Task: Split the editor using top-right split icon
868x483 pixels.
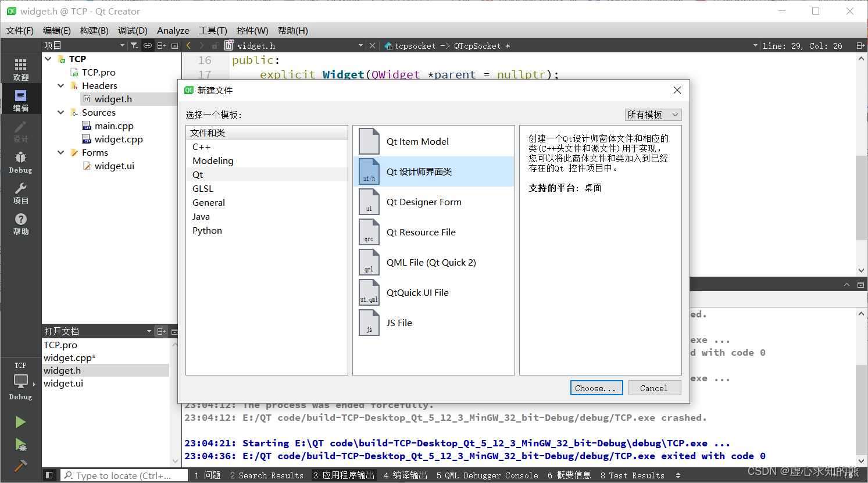Action: (860, 45)
